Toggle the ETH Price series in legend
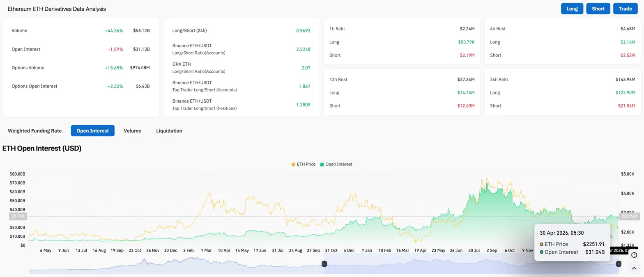Screen dimensions: 644x277 (306, 164)
